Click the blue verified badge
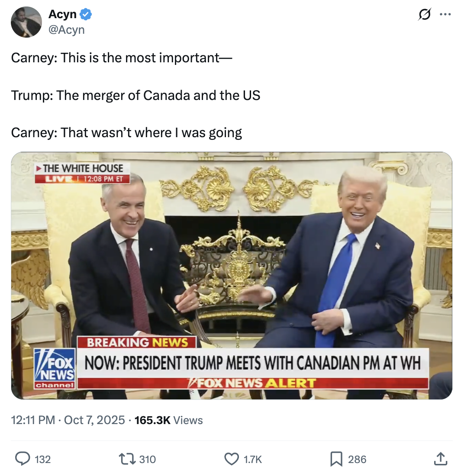The height and width of the screenshot is (476, 464). pyautogui.click(x=86, y=14)
